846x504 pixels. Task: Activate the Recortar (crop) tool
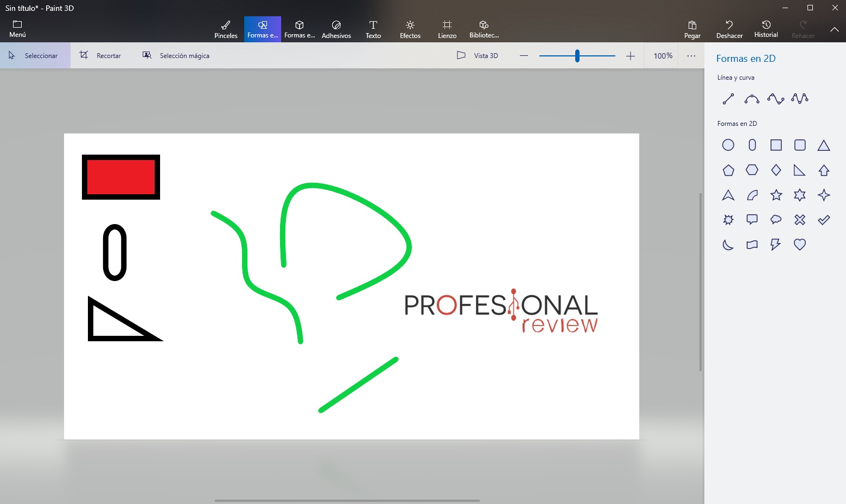coord(100,55)
